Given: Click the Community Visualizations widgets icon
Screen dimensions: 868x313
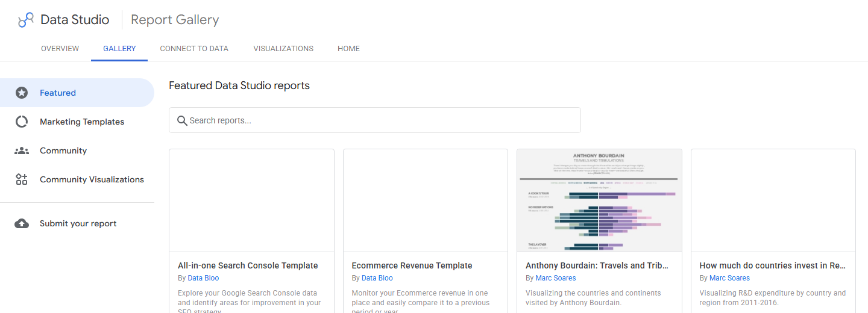Looking at the screenshot, I should [x=22, y=179].
